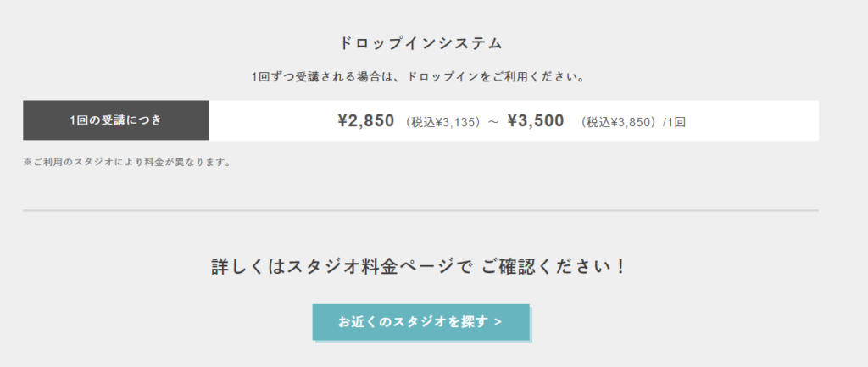Click the > arrow on the studio search button
Viewport: 868px width, 367px height.
click(497, 322)
